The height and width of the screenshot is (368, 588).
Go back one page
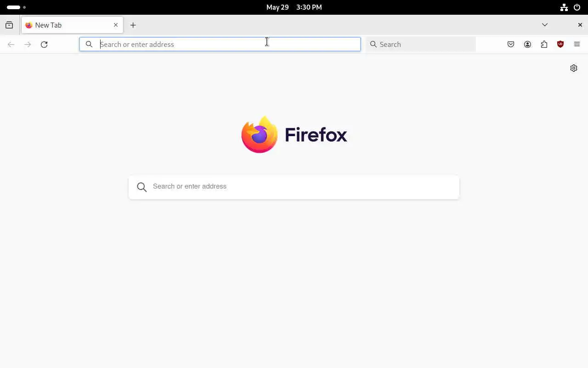click(11, 45)
